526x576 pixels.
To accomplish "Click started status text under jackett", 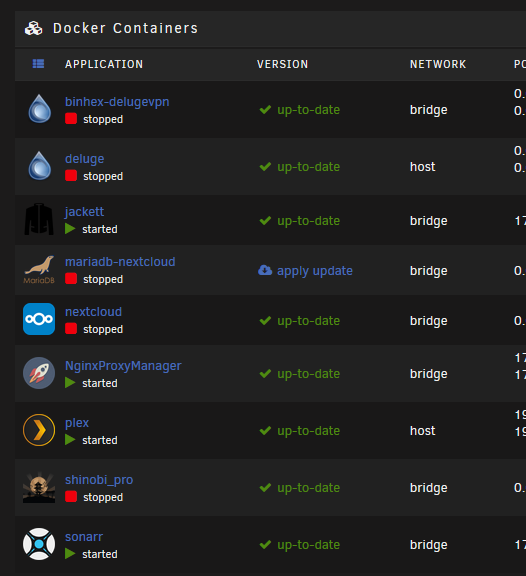I will click(x=100, y=229).
